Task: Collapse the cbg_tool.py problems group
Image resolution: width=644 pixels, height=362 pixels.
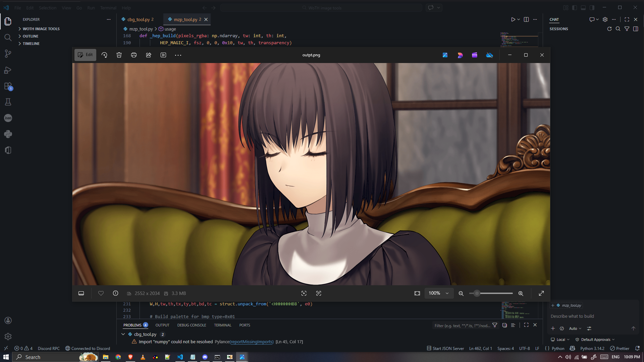Action: click(123, 334)
